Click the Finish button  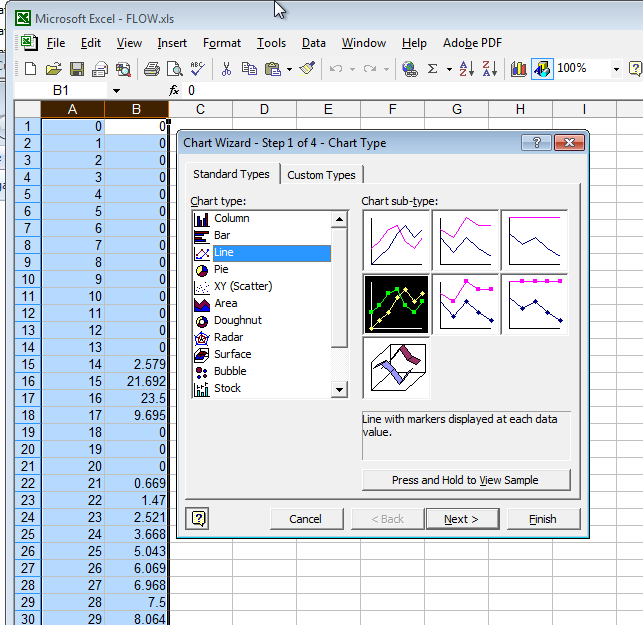(543, 519)
